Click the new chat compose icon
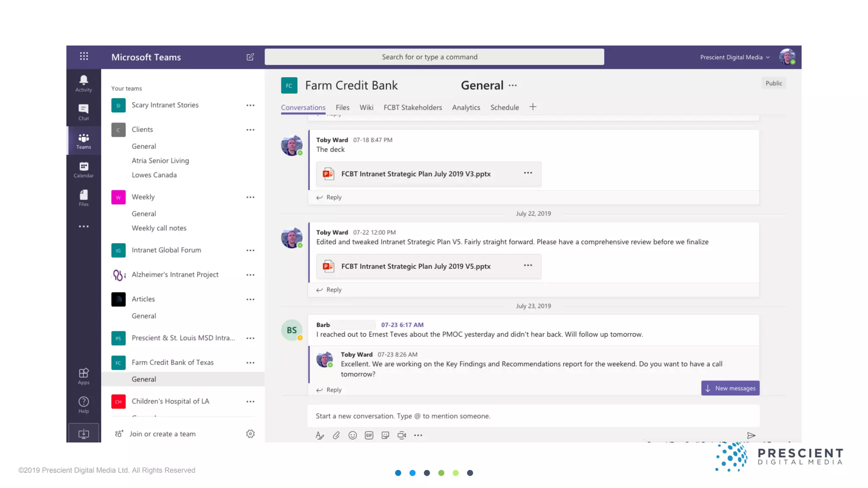The width and height of the screenshot is (868, 488). (x=250, y=57)
